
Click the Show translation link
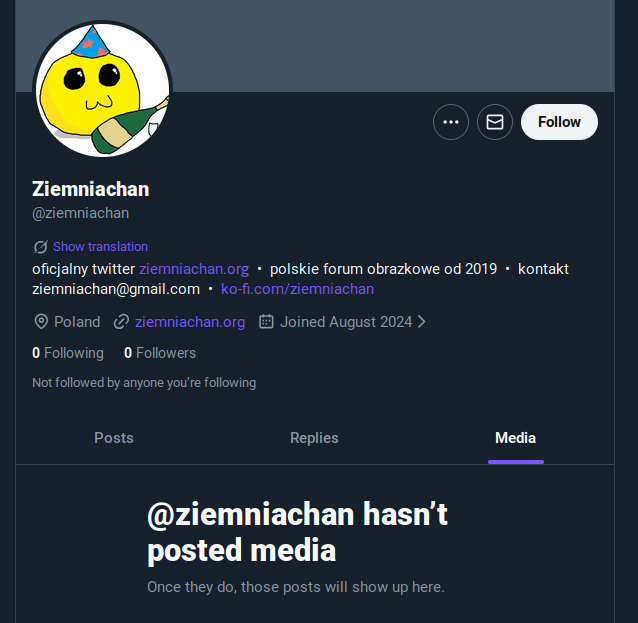(100, 246)
